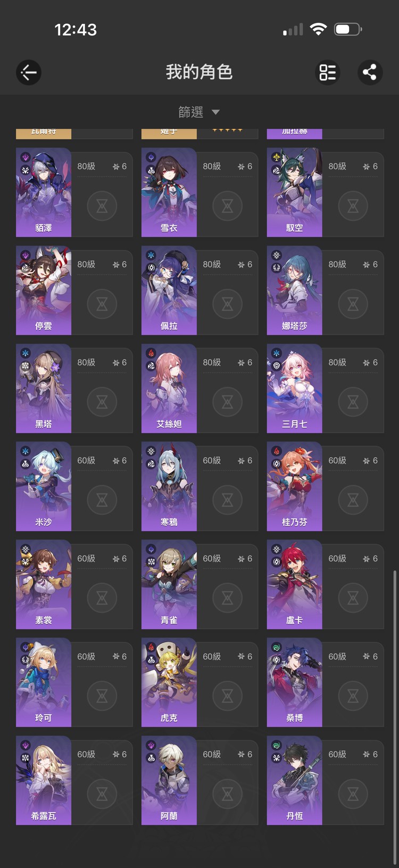The image size is (399, 868).
Task: Tap the back arrow icon
Action: pos(29,72)
